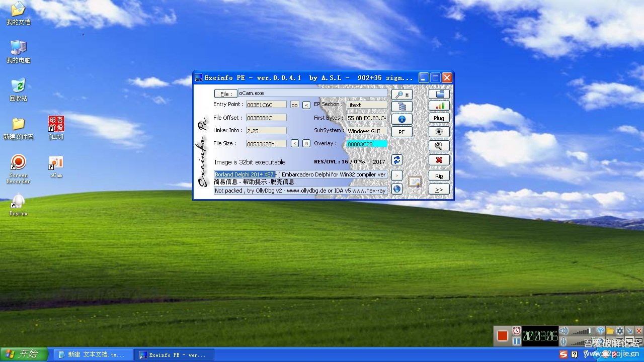Click the cyan Overlay value 00003C28

coord(367,144)
